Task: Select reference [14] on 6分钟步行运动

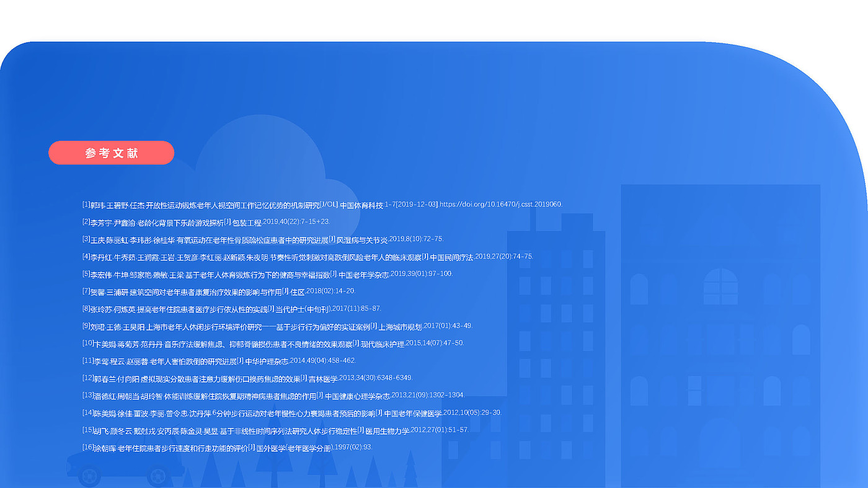Action: point(292,413)
